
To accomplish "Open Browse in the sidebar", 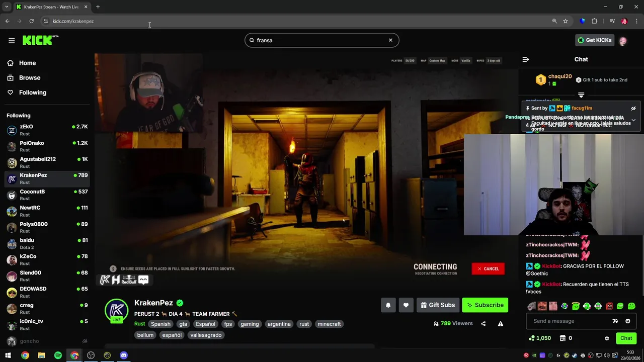I will (x=30, y=78).
